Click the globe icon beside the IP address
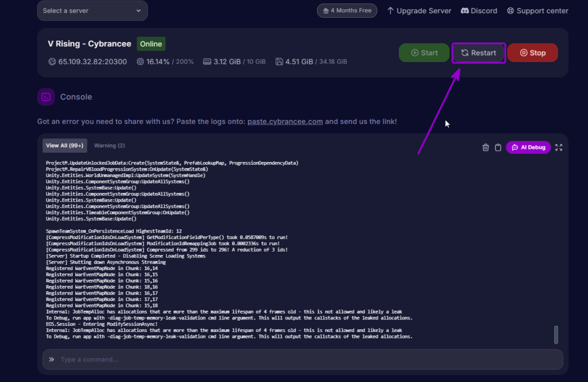588x382 pixels. [52, 61]
